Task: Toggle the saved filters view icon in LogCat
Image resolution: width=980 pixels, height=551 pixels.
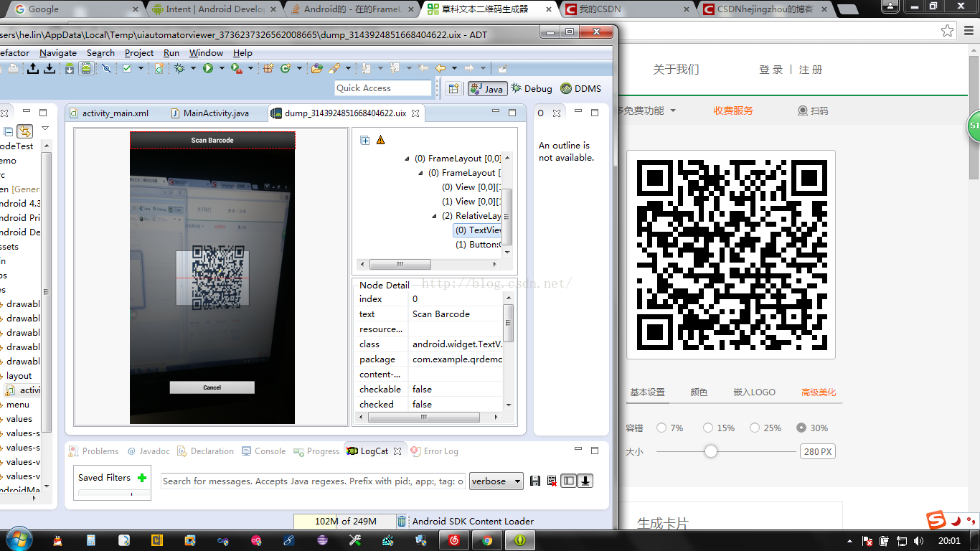Action: tap(569, 481)
